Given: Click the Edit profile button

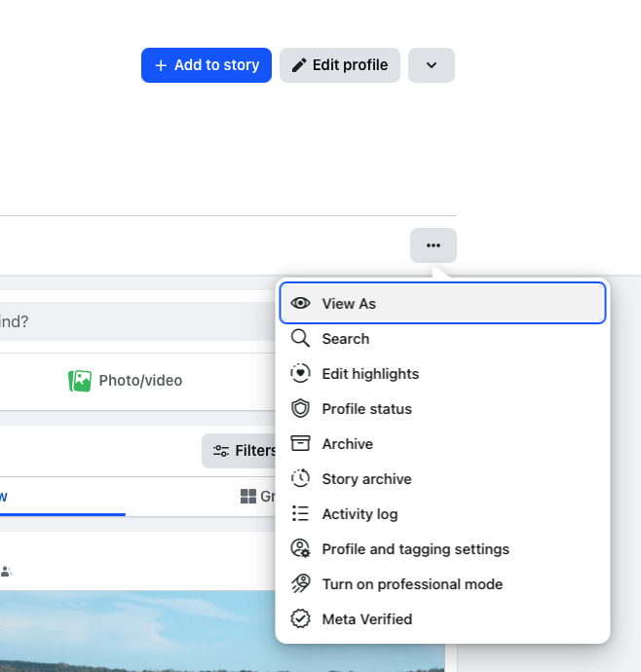Looking at the screenshot, I should 340,65.
